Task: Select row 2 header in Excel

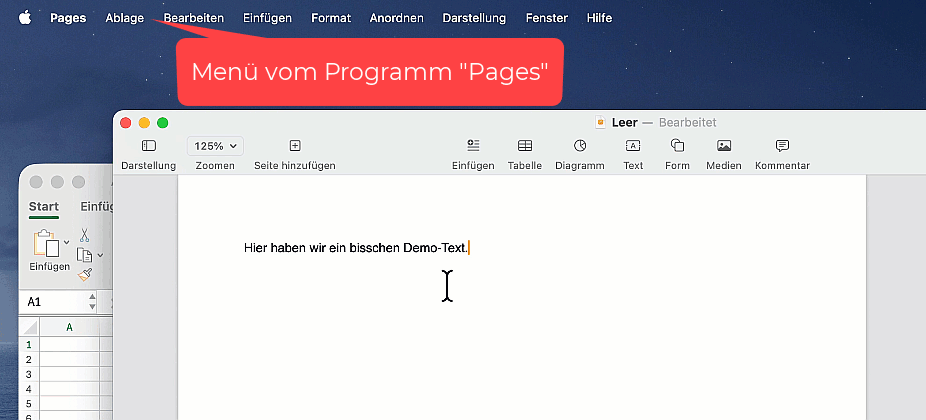Action: 29,359
